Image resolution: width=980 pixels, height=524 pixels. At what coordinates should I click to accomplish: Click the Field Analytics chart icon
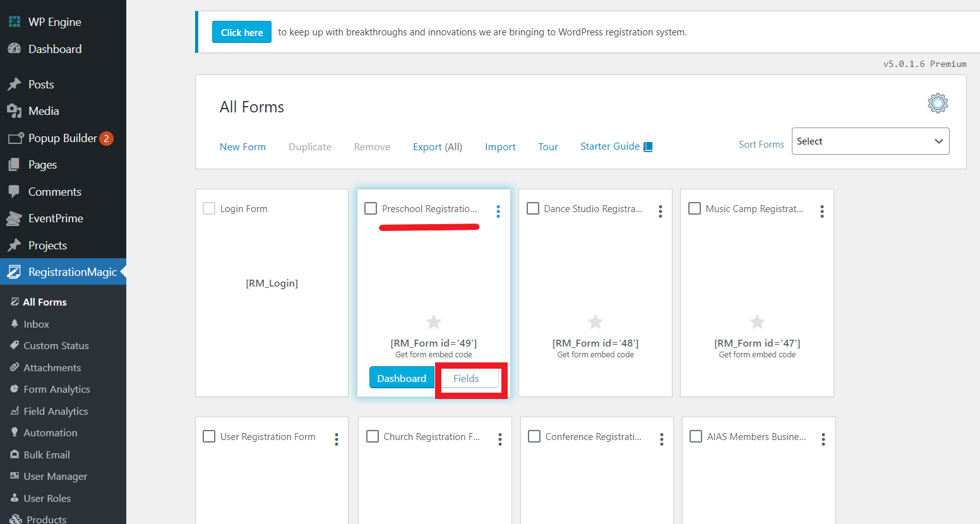pyautogui.click(x=15, y=410)
